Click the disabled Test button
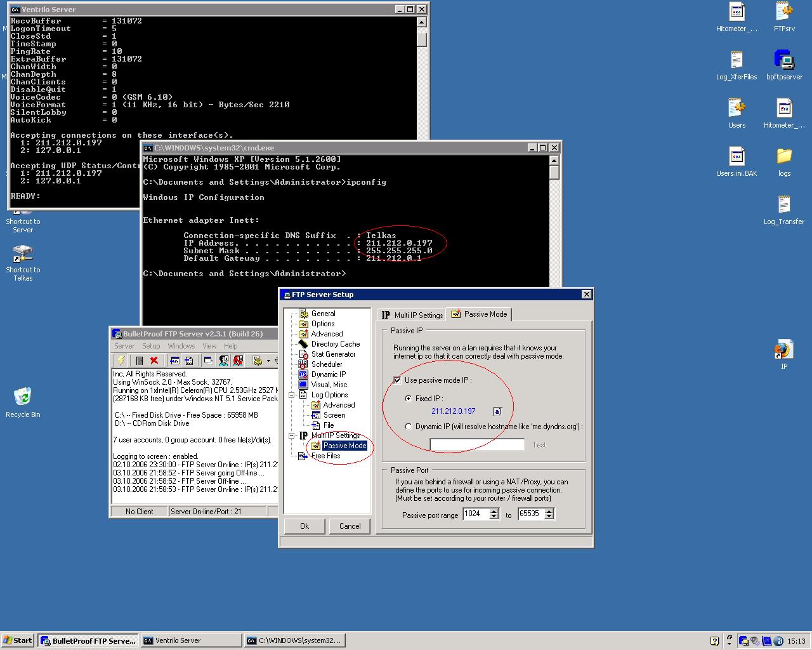812x650 pixels. (539, 445)
